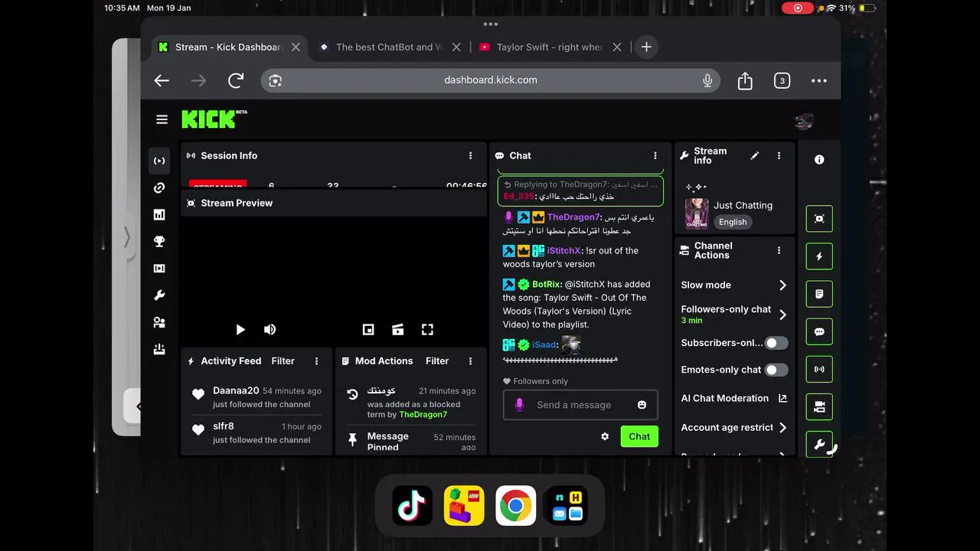Toggle Subscribers-only chat switch
This screenshot has width=980, height=551.
[x=776, y=343]
